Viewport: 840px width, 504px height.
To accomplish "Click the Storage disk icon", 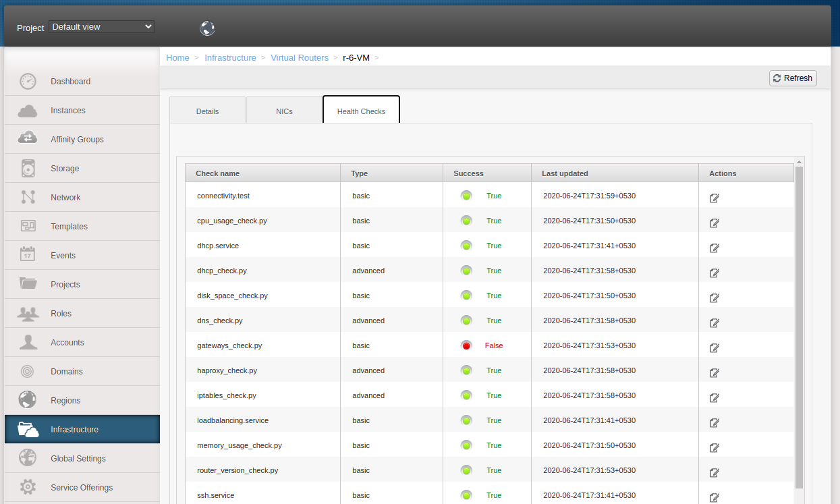I will (x=28, y=168).
